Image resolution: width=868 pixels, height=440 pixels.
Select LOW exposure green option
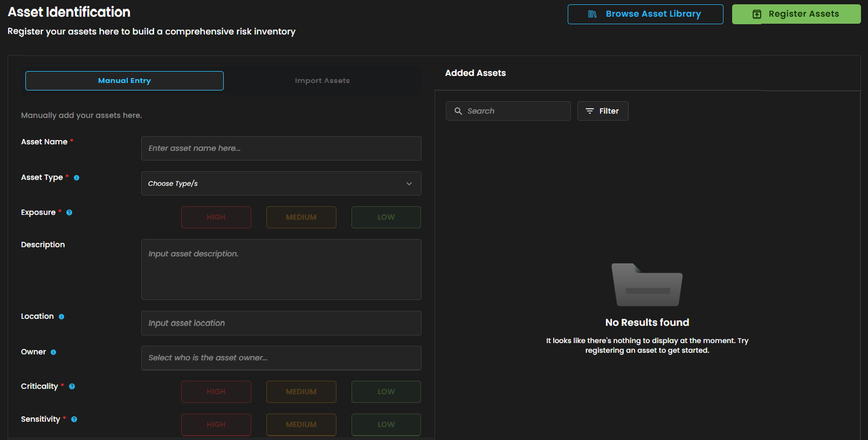pyautogui.click(x=386, y=217)
